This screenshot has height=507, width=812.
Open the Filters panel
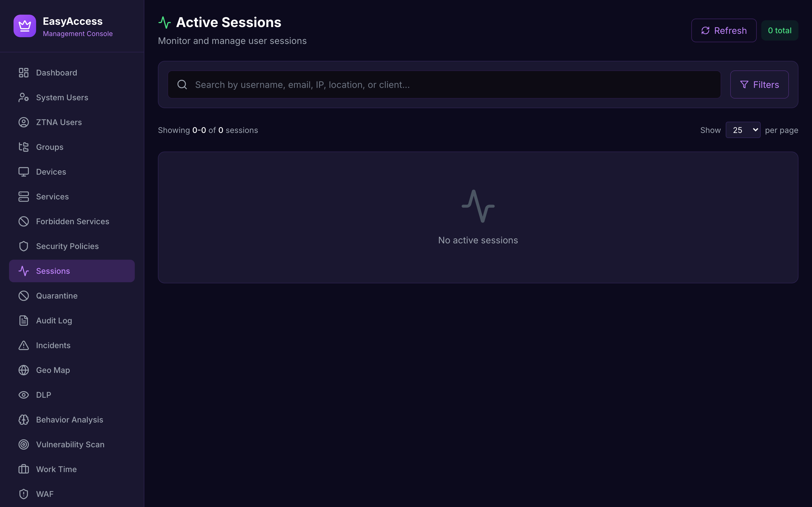(x=759, y=84)
